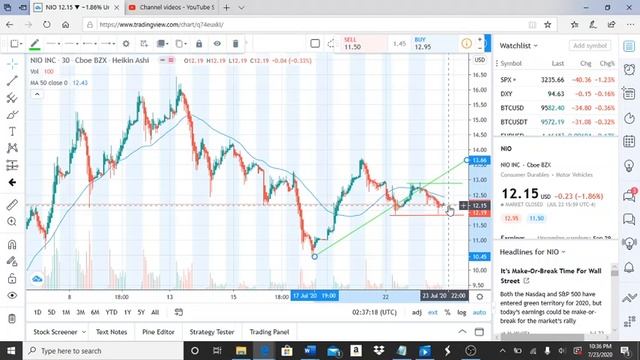Open clone or copy dropdown
The width and height of the screenshot is (640, 360).
[x=181, y=44]
